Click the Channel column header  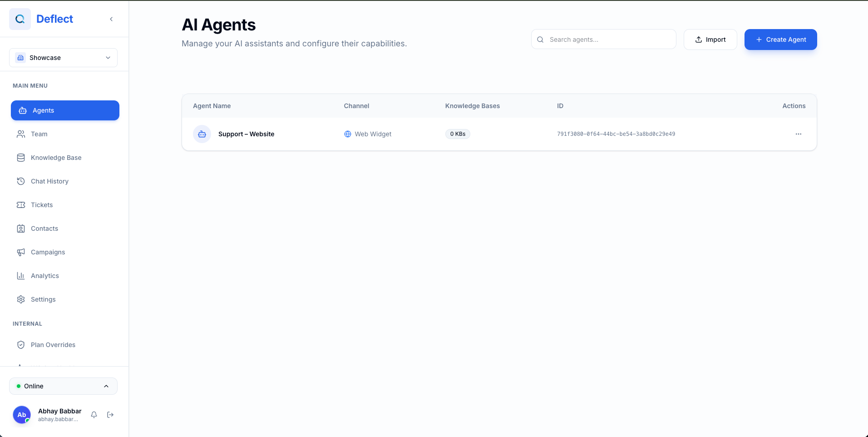pyautogui.click(x=356, y=106)
